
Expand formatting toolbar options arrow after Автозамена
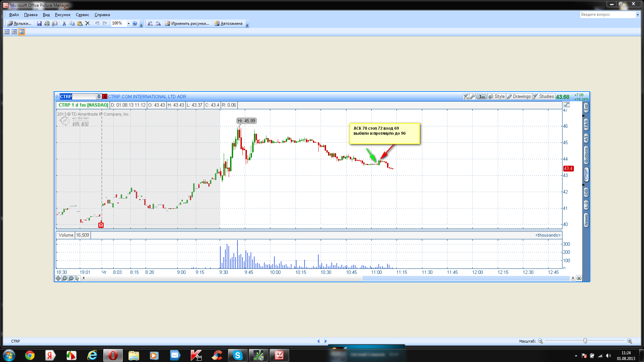tap(248, 25)
